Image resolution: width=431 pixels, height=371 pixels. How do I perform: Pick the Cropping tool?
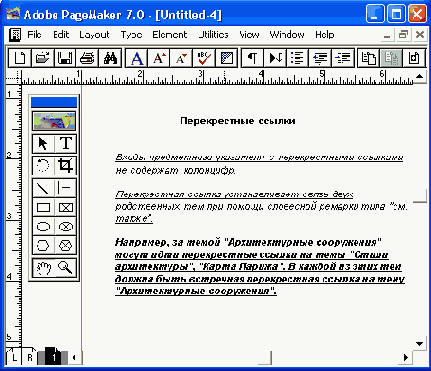pos(66,165)
